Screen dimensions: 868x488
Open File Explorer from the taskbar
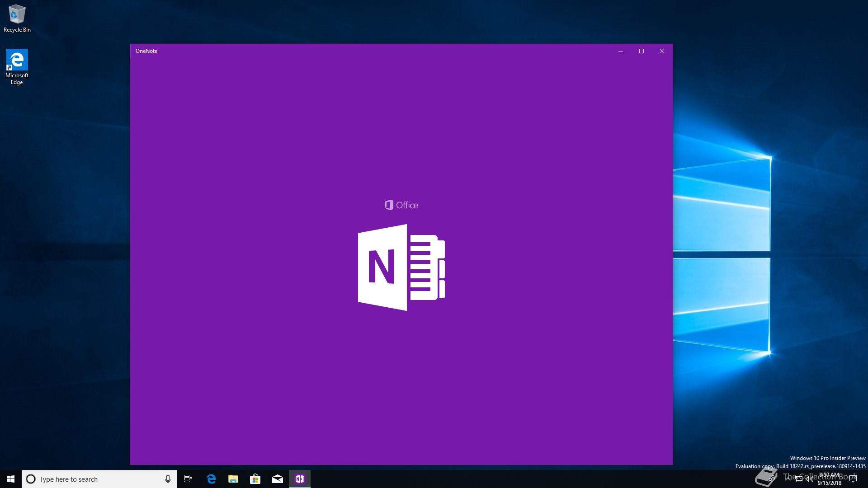(x=233, y=479)
